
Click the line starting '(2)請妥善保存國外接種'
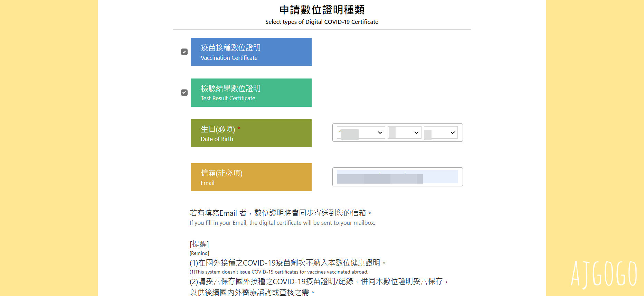coord(319,281)
